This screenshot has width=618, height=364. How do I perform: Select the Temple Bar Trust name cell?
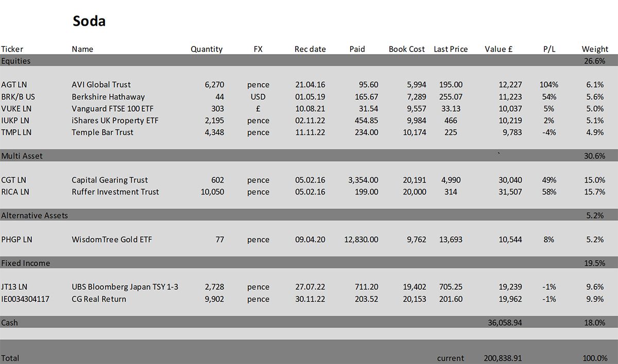coord(102,132)
